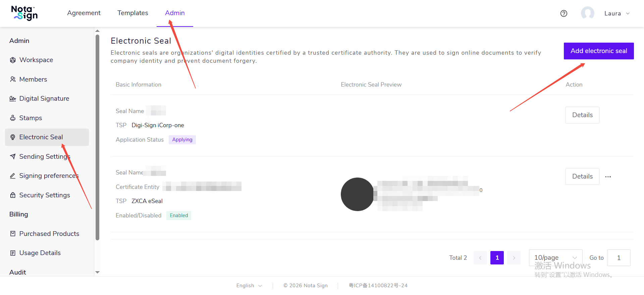The height and width of the screenshot is (295, 644).
Task: Open the Agreement tab
Action: pos(84,13)
